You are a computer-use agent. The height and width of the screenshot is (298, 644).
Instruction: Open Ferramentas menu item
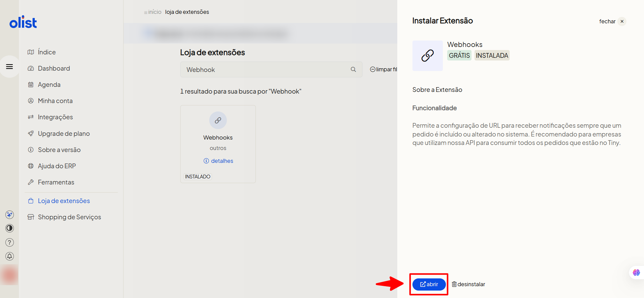click(x=56, y=182)
